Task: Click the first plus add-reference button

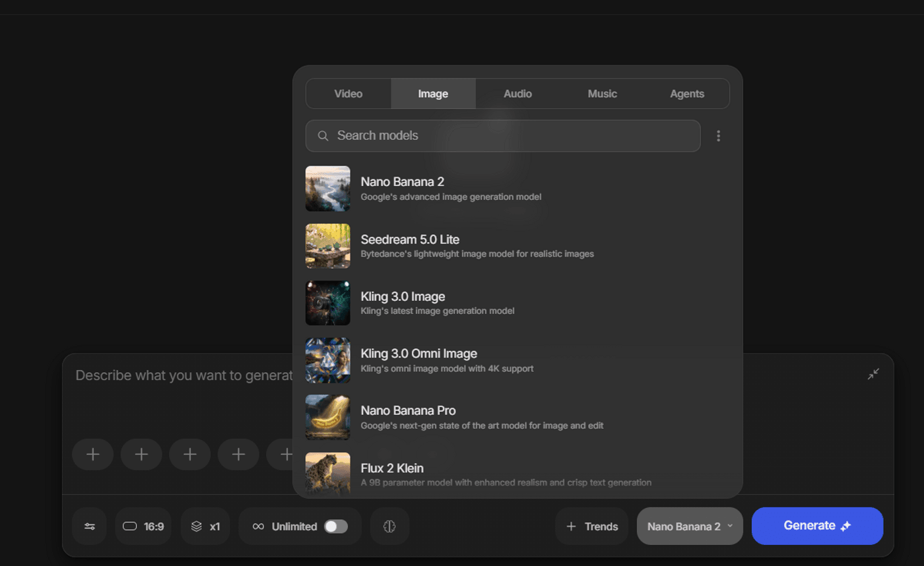Action: pyautogui.click(x=93, y=455)
